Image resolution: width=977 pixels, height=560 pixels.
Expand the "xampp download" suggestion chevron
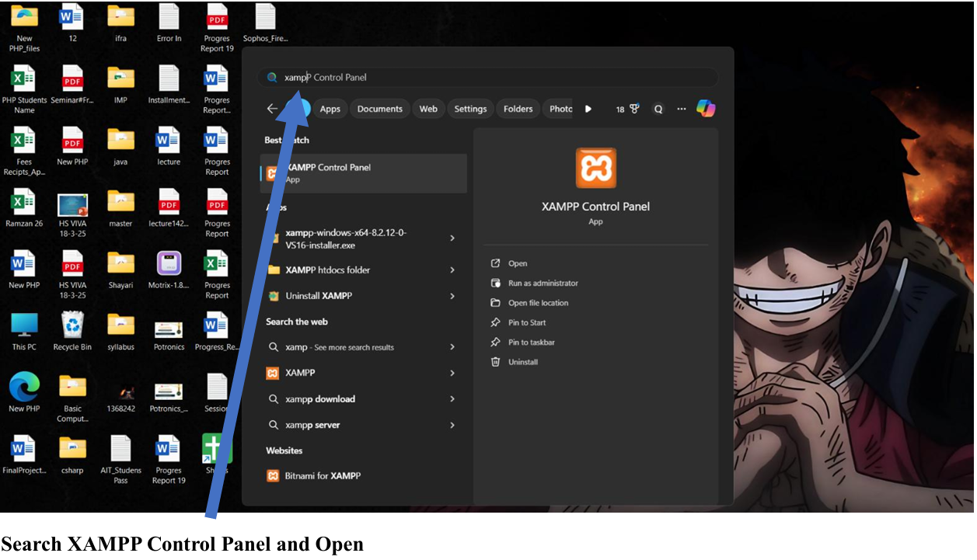coord(452,398)
